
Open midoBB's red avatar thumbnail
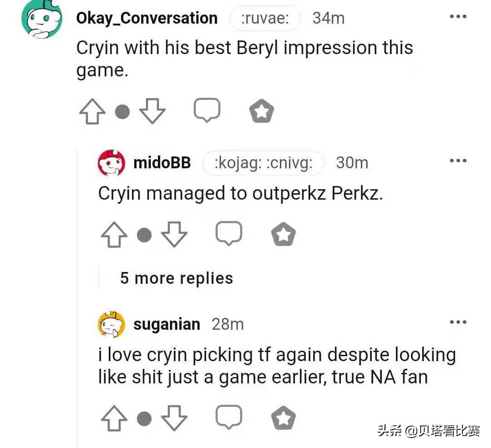tap(111, 162)
